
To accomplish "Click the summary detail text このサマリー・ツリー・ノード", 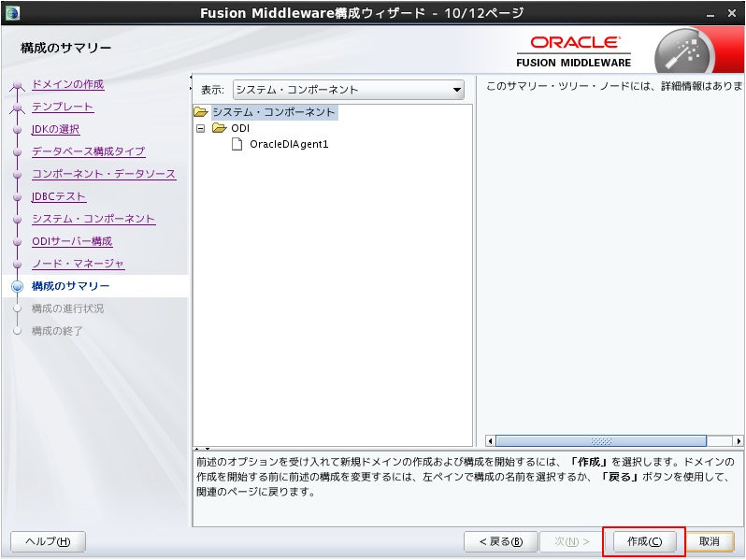I will (614, 86).
